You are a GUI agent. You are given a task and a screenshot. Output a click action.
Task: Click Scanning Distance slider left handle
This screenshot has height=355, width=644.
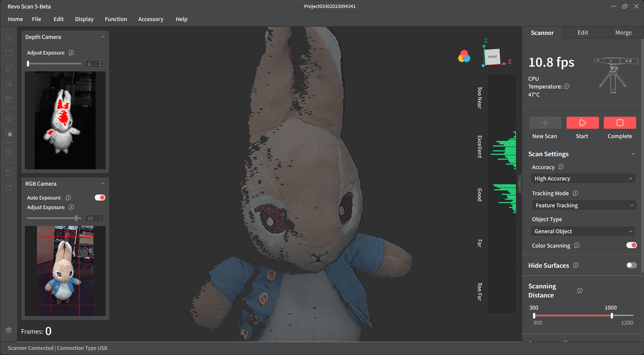(534, 316)
